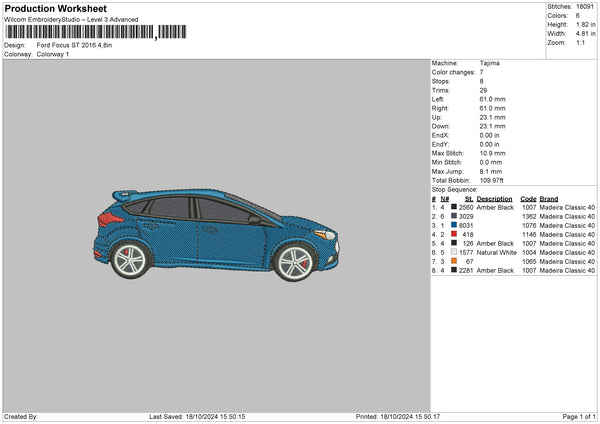Click the Tajima machine value
The image size is (600, 424).
click(489, 63)
